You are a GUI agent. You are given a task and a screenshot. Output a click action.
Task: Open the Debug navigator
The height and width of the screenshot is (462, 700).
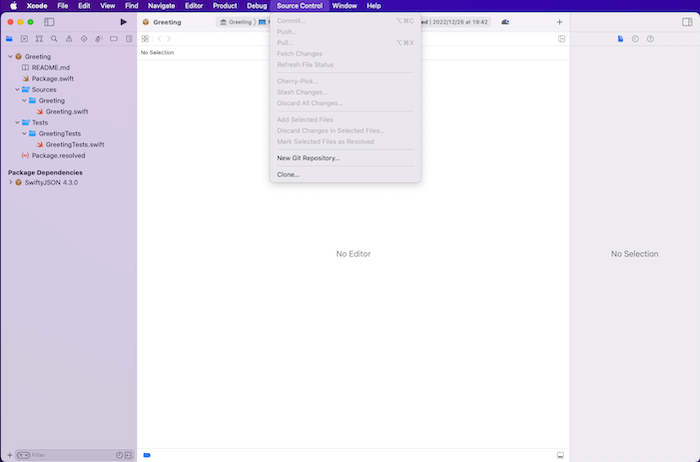[x=99, y=39]
